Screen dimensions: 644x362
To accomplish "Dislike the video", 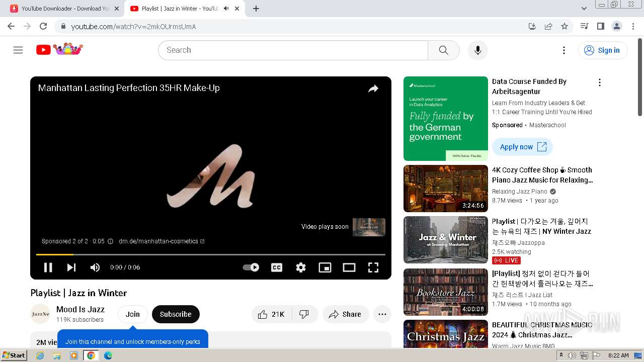I will pyautogui.click(x=304, y=314).
